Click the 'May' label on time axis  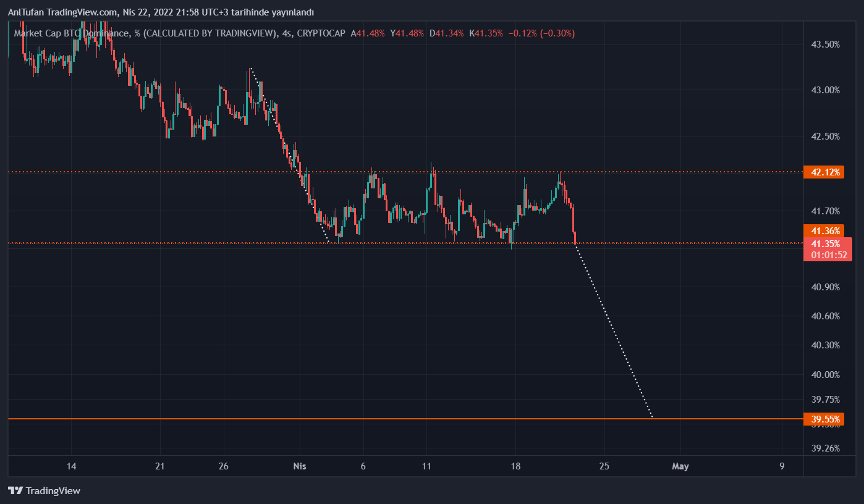[680, 466]
